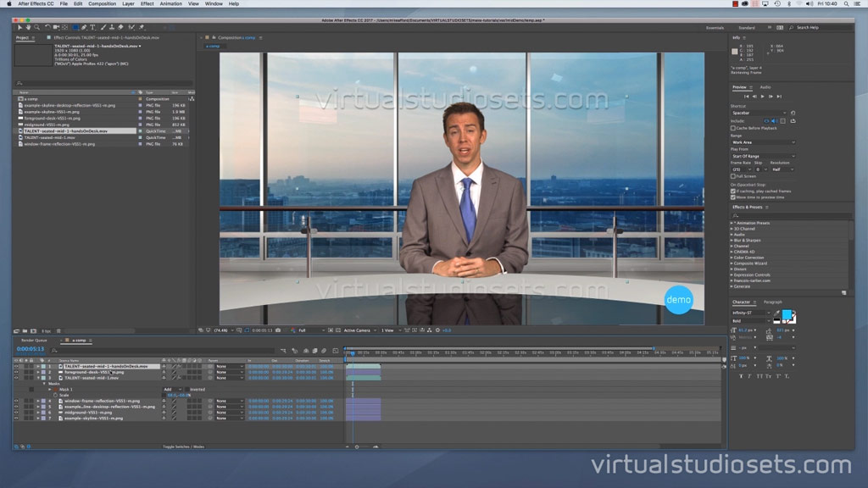The width and height of the screenshot is (868, 488).
Task: Select the Pen tool
Action: tap(84, 27)
